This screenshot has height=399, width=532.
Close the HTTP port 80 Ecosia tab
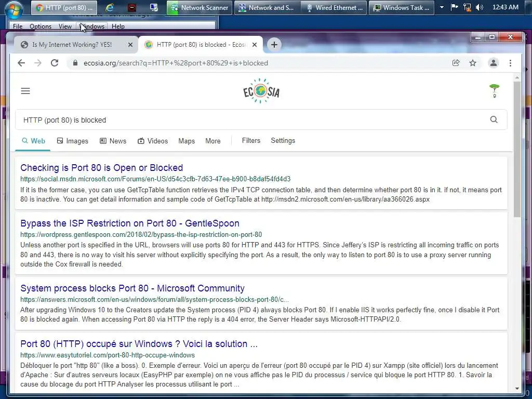[255, 45]
